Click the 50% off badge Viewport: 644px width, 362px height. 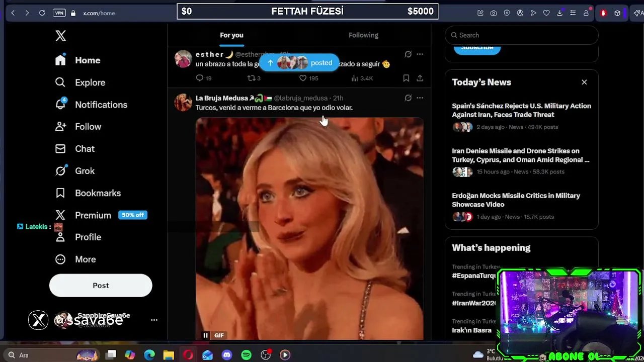[133, 215]
